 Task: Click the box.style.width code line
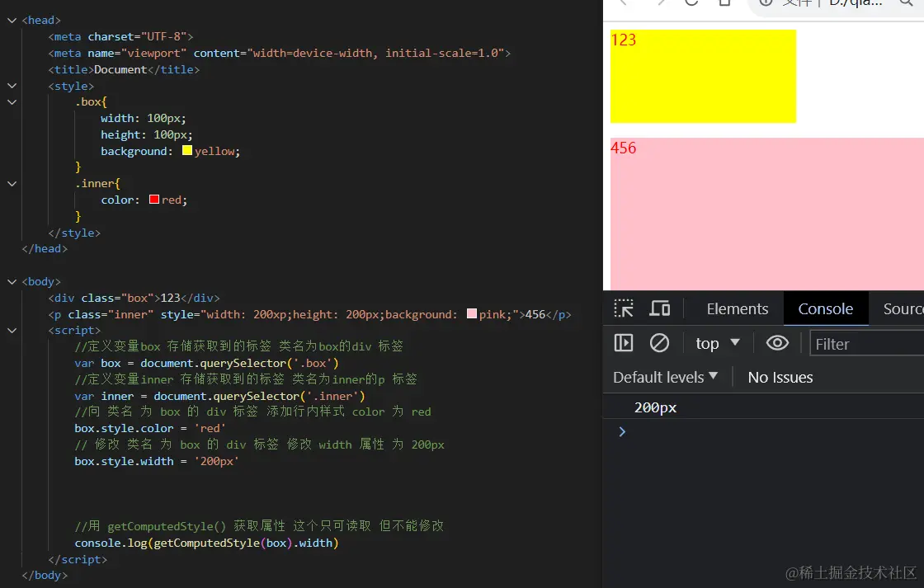coord(157,461)
